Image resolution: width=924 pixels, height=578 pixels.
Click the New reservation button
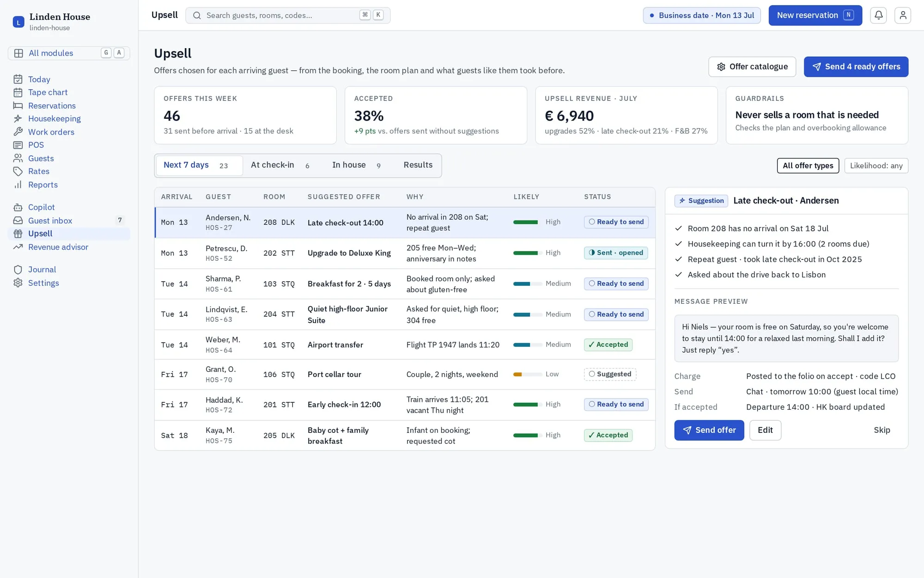815,15
